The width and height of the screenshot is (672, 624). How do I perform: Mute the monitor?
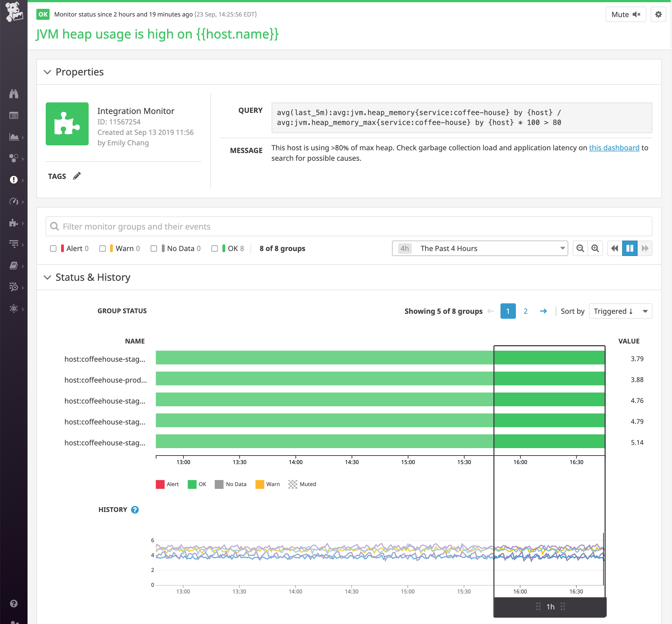pyautogui.click(x=625, y=14)
